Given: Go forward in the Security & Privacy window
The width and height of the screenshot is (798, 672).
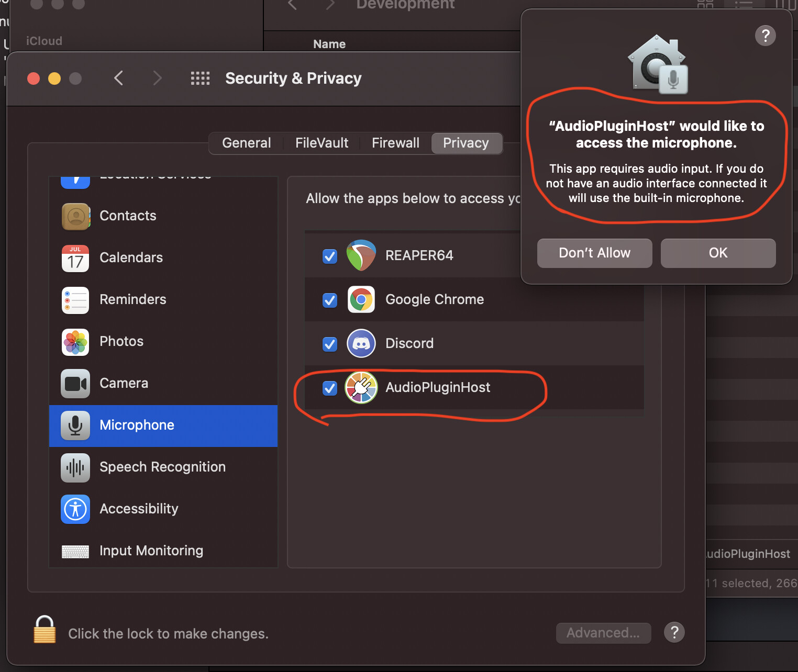Looking at the screenshot, I should (157, 79).
